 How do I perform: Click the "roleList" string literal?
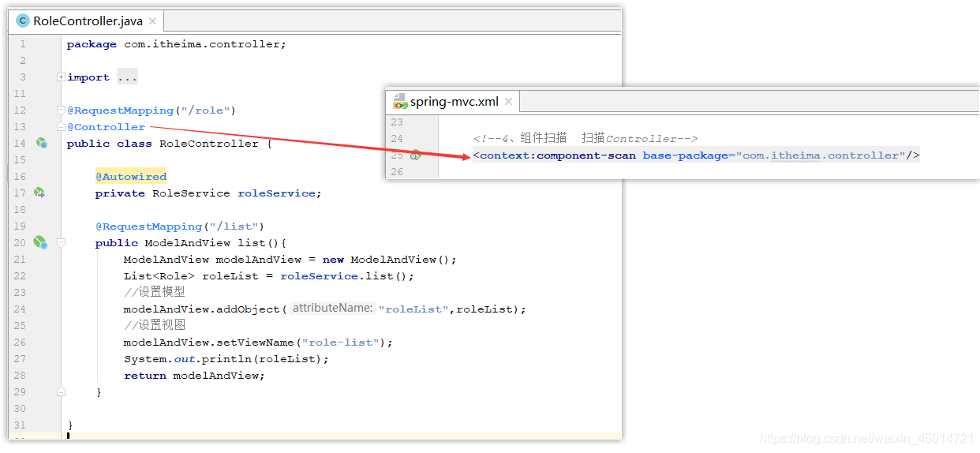click(x=413, y=309)
